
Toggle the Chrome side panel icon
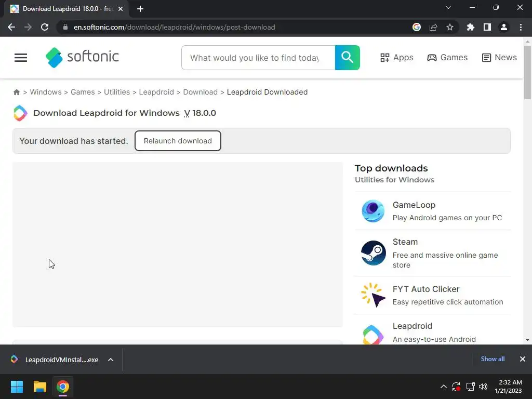point(487,27)
